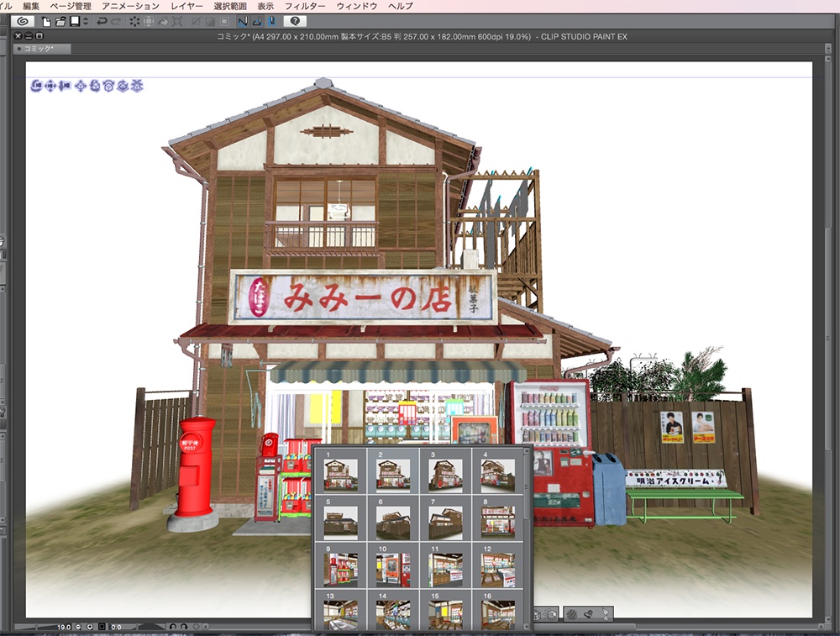The height and width of the screenshot is (636, 840).
Task: Select the camera zoom icon above the canvas
Action: coord(65,85)
